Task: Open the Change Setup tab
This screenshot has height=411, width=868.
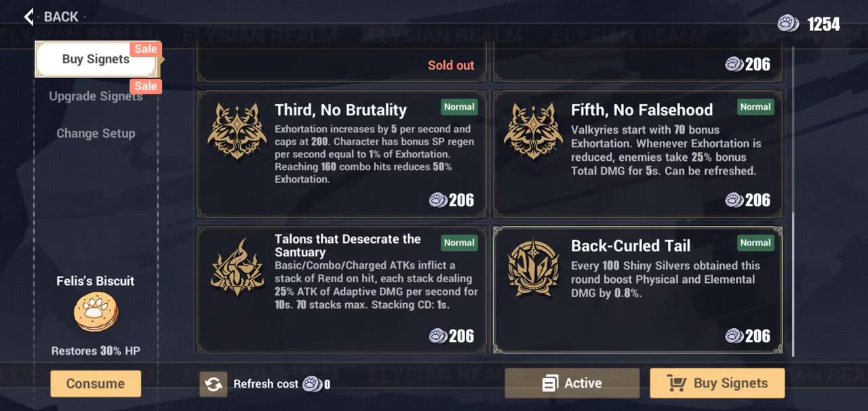Action: 96,134
